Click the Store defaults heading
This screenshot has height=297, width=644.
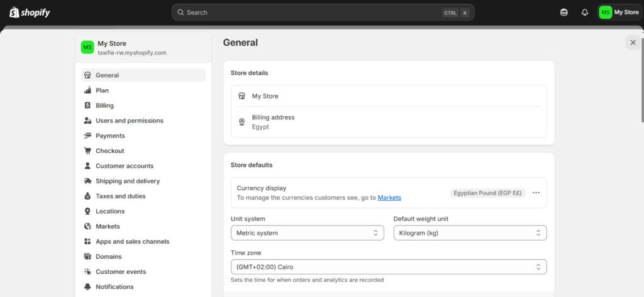pyautogui.click(x=252, y=165)
